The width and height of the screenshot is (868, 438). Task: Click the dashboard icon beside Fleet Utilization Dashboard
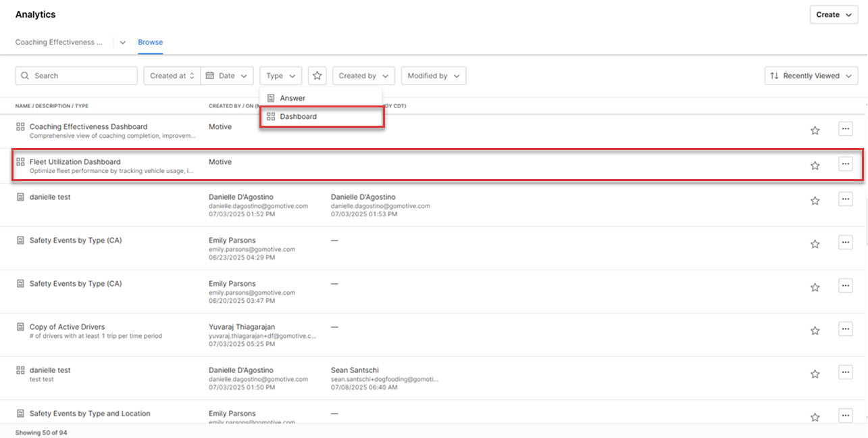(x=20, y=162)
